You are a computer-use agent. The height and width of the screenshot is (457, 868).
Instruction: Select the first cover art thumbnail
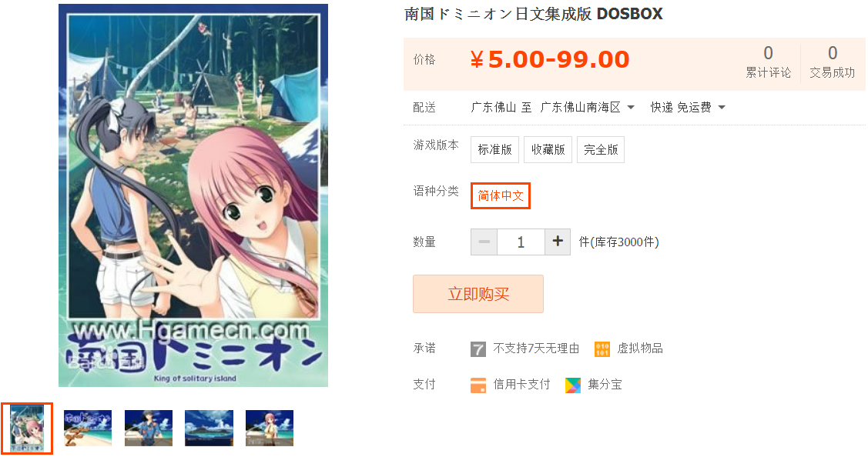pos(26,429)
